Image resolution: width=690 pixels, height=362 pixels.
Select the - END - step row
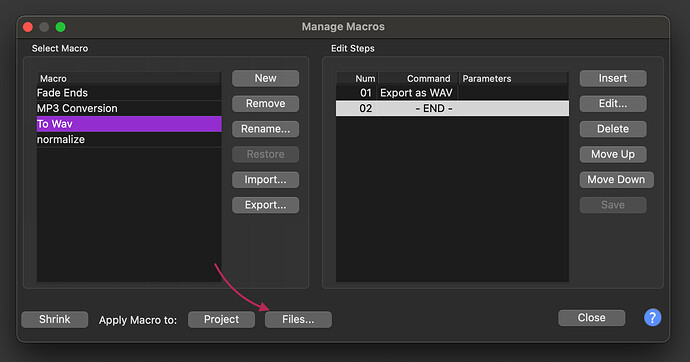(x=452, y=108)
